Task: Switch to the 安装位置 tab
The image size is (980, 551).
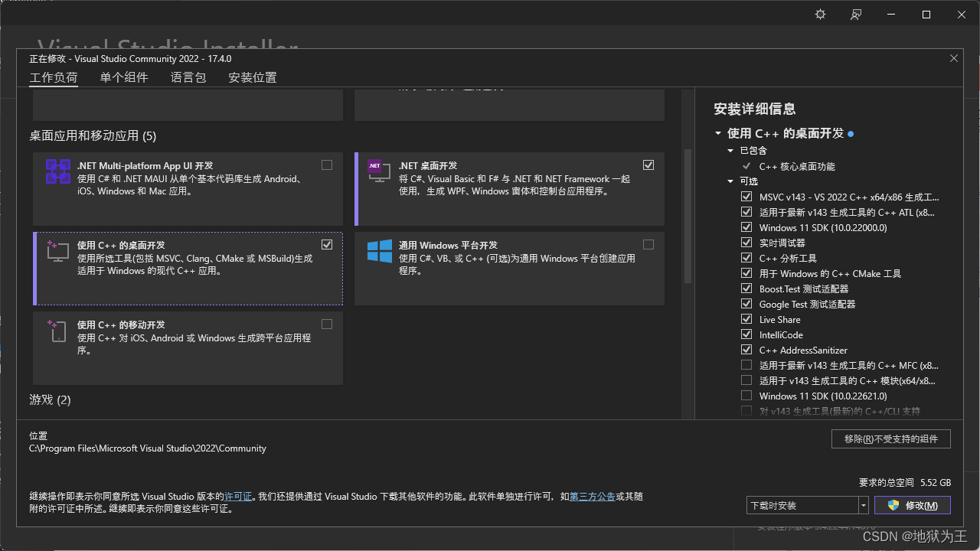Action: 253,77
